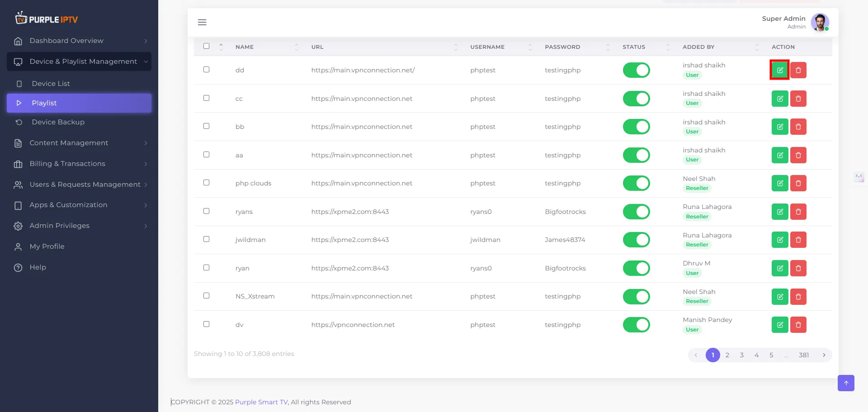This screenshot has width=868, height=412.
Task: Delete the 'php clouds' playlist
Action: 798,183
